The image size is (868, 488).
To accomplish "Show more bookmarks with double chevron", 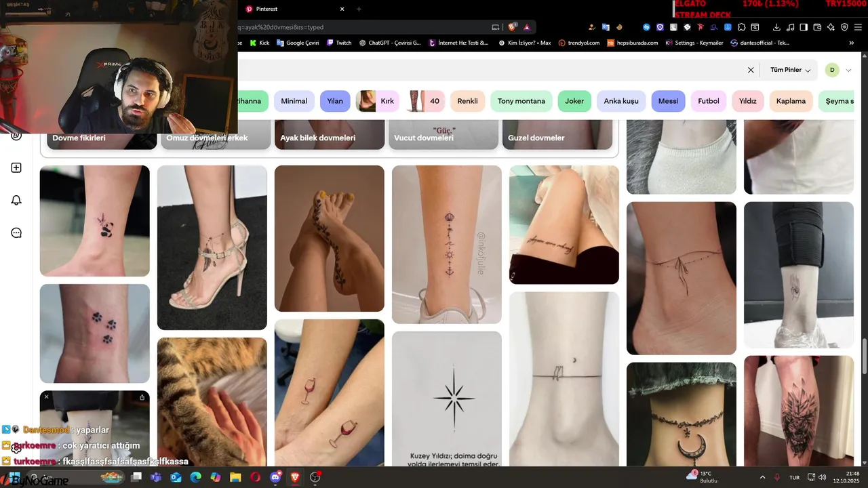I will [x=852, y=43].
